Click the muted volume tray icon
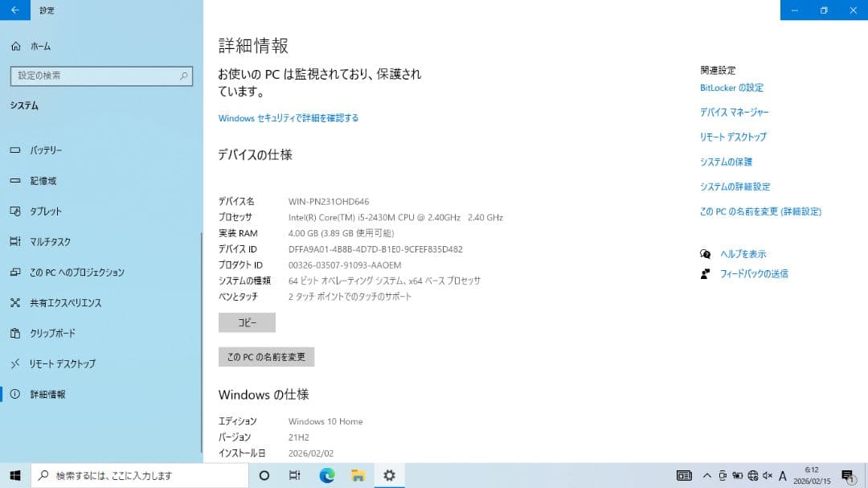 pyautogui.click(x=768, y=475)
